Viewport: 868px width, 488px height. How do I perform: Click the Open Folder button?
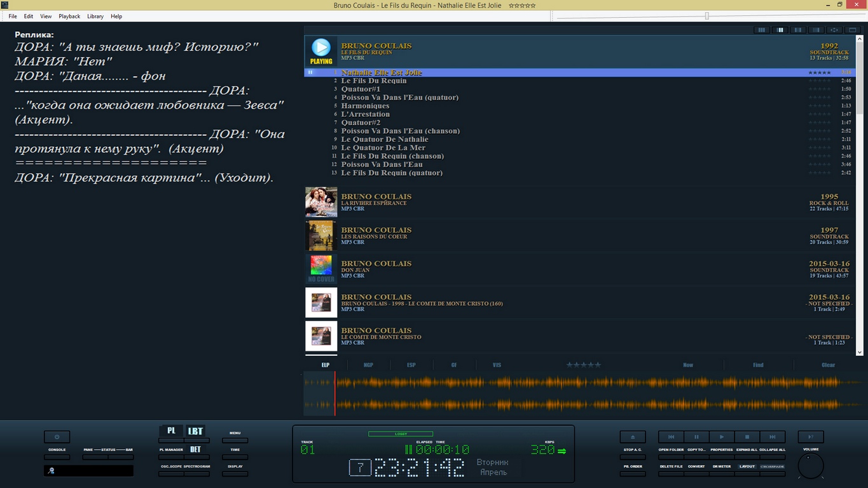pyautogui.click(x=671, y=457)
